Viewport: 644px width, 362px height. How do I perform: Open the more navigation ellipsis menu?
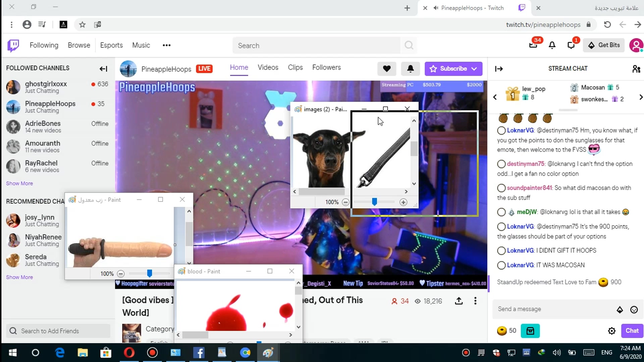166,45
